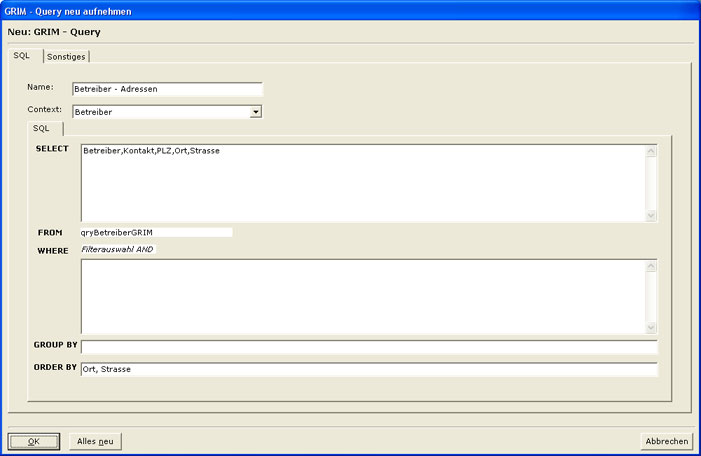Image resolution: width=701 pixels, height=456 pixels.
Task: Click the SELECT box scrollbar track
Action: 651,183
